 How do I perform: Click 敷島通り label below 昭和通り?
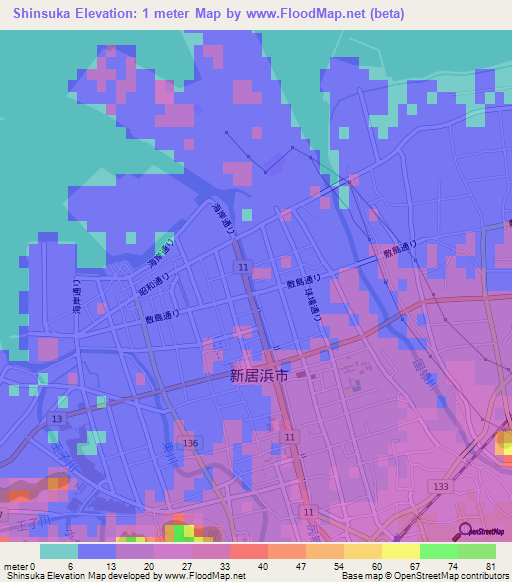tap(162, 316)
